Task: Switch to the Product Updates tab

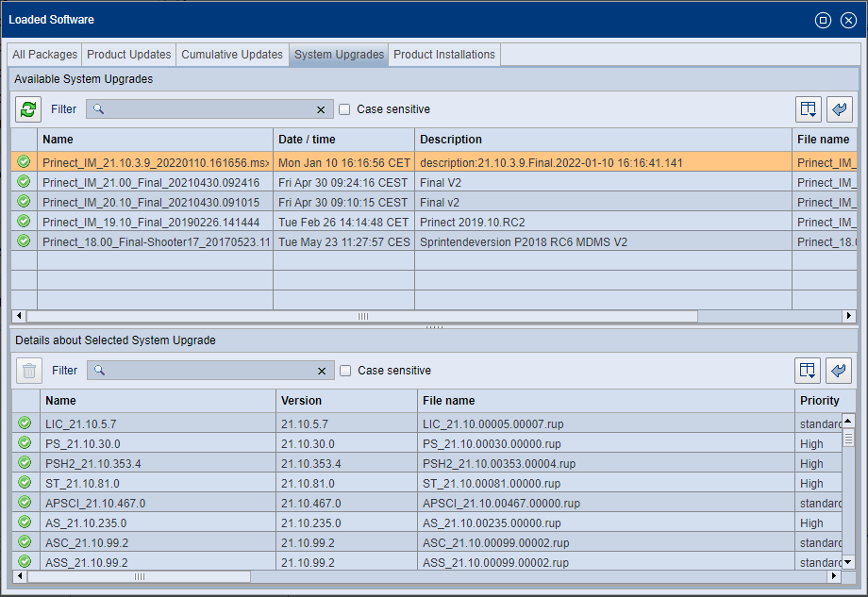Action: point(129,55)
